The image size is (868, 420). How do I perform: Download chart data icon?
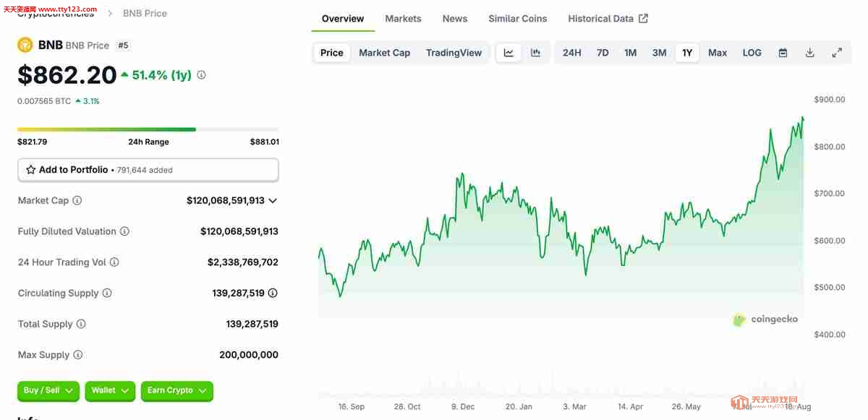coord(809,53)
